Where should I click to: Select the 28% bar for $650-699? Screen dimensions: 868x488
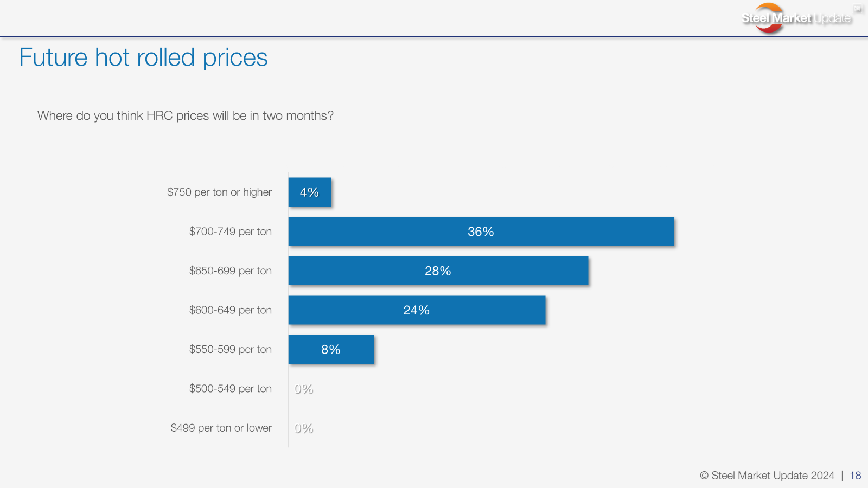438,271
